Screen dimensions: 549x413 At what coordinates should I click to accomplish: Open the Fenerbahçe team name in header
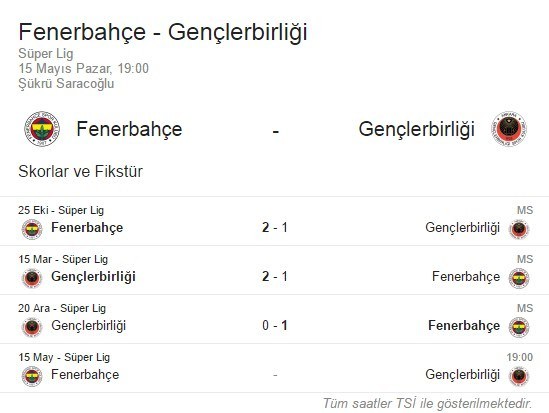[x=129, y=129]
